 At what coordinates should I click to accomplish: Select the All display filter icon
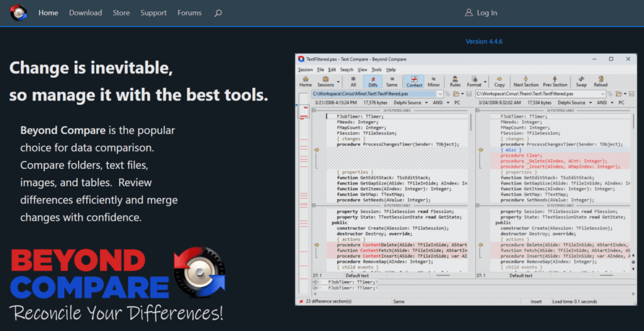pos(353,81)
